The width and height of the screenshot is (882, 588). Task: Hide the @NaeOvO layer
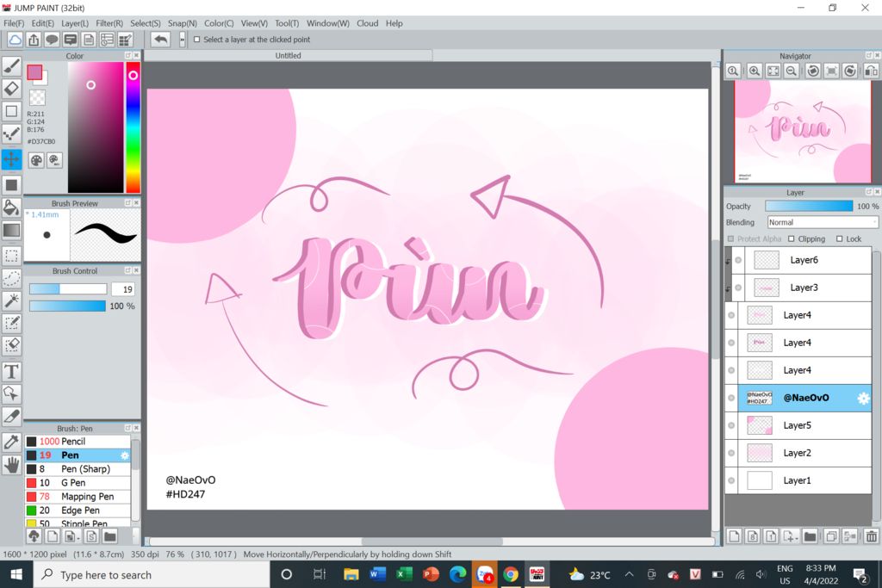coord(731,398)
